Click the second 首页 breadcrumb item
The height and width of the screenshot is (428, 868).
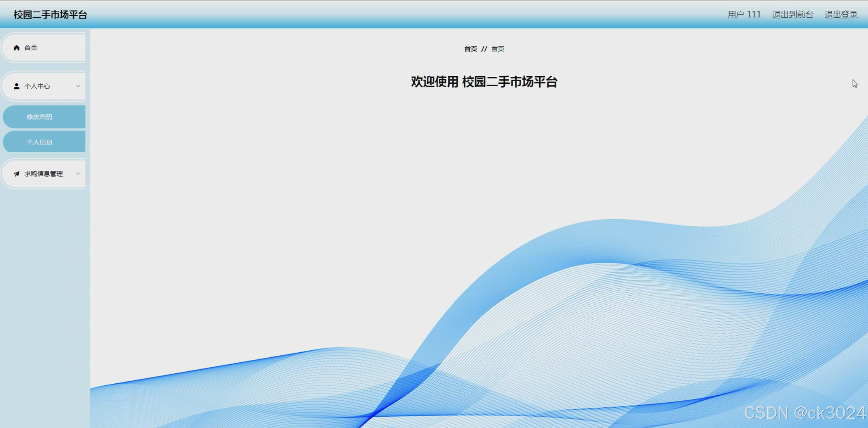498,49
